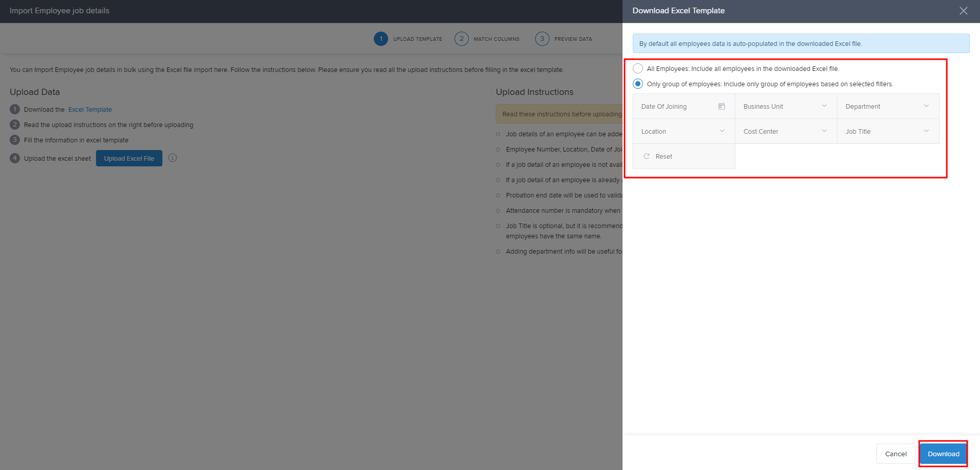Click the Date Of Joining field
The image size is (980, 470).
[674, 106]
